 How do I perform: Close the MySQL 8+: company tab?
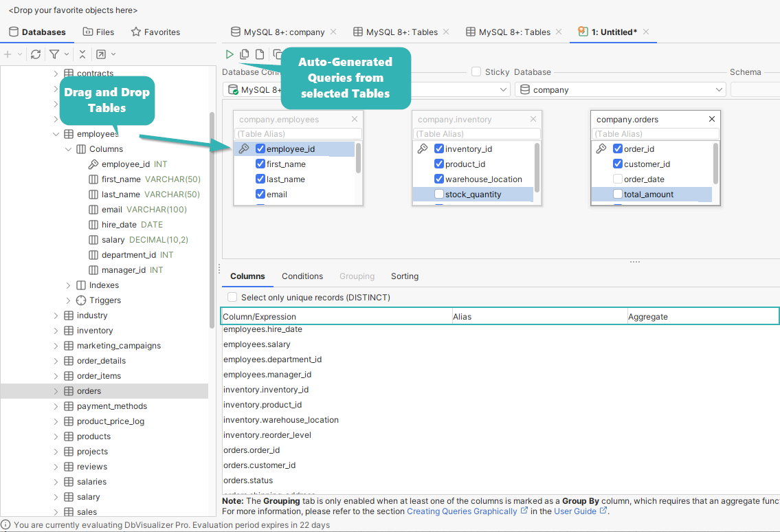(333, 32)
